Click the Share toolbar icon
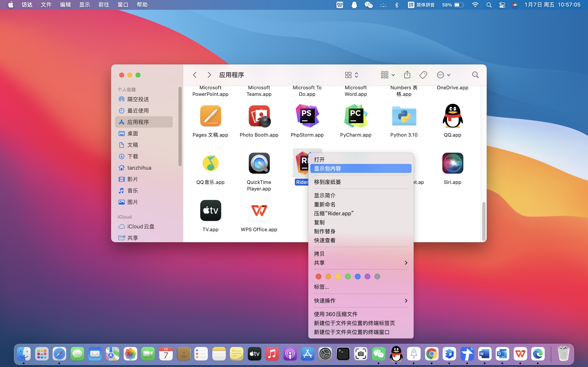This screenshot has height=367, width=588. click(x=407, y=75)
